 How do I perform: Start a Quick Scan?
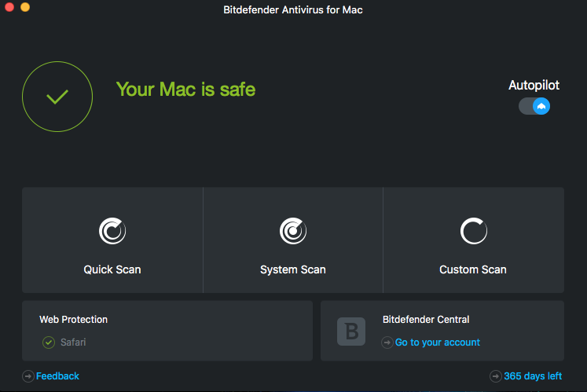(112, 269)
